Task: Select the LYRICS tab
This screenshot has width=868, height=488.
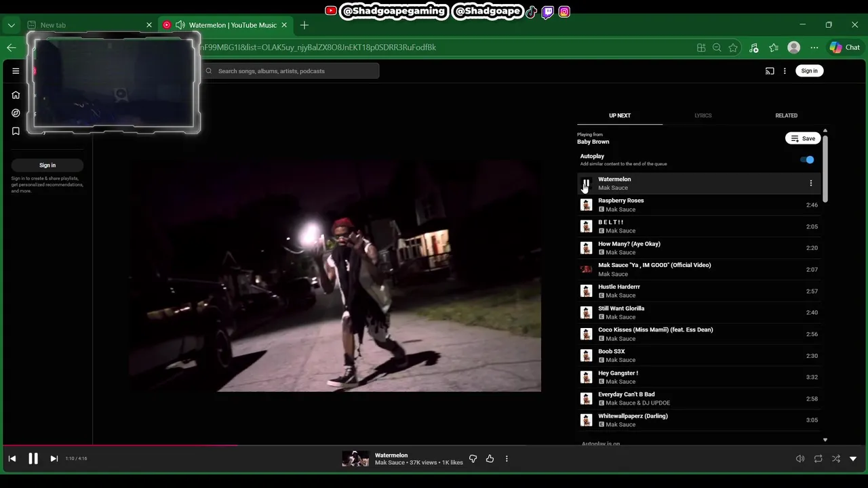Action: [x=703, y=115]
